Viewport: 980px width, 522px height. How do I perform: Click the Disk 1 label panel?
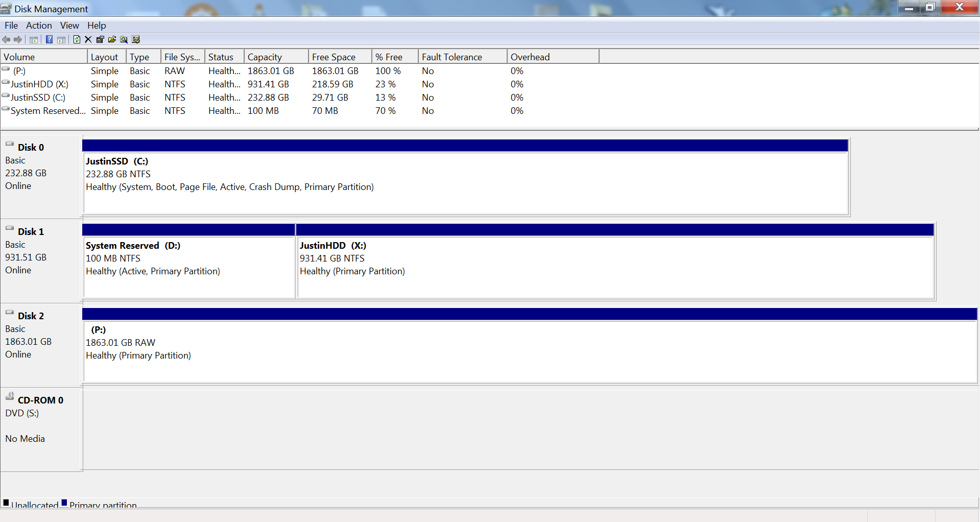41,261
